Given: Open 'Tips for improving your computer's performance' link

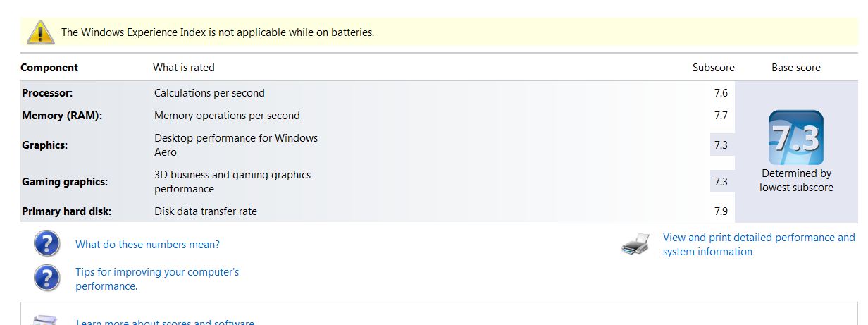Looking at the screenshot, I should point(157,279).
